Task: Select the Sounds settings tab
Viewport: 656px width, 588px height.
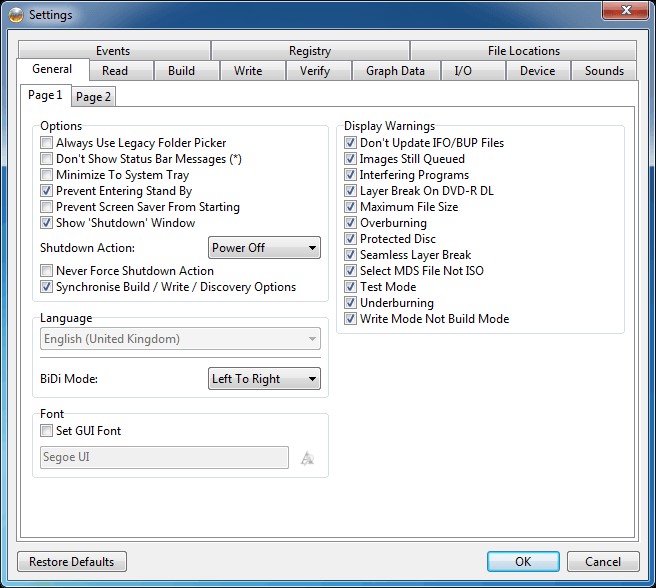Action: [x=604, y=71]
